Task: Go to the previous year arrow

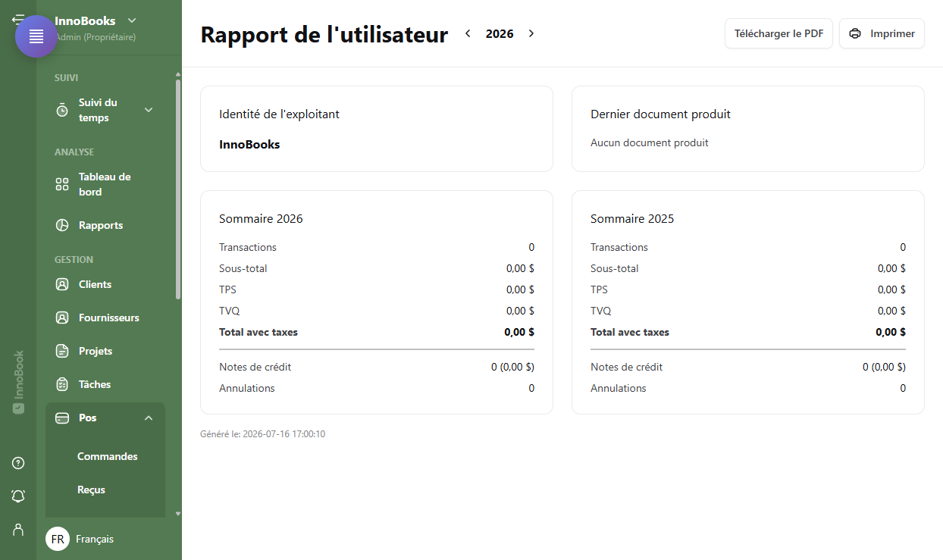Action: [468, 33]
